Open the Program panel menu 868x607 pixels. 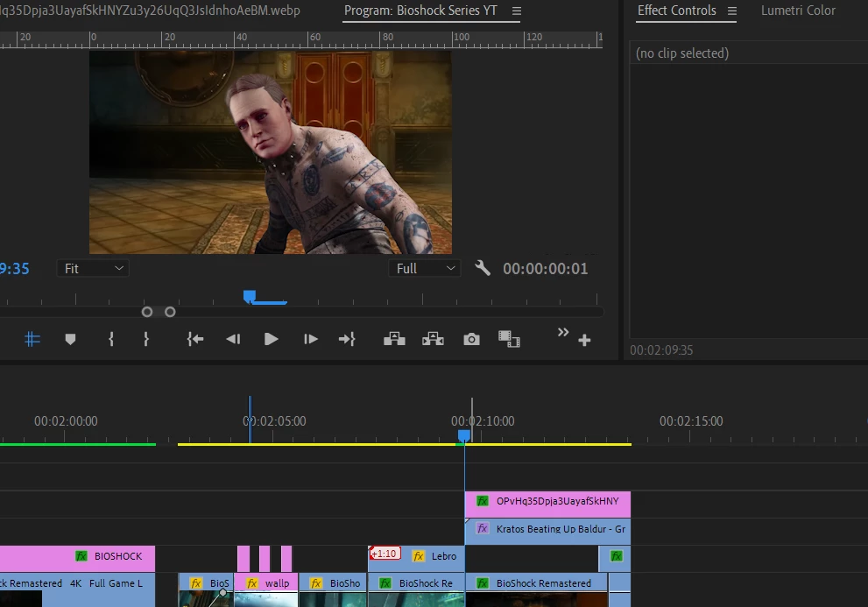tap(517, 11)
